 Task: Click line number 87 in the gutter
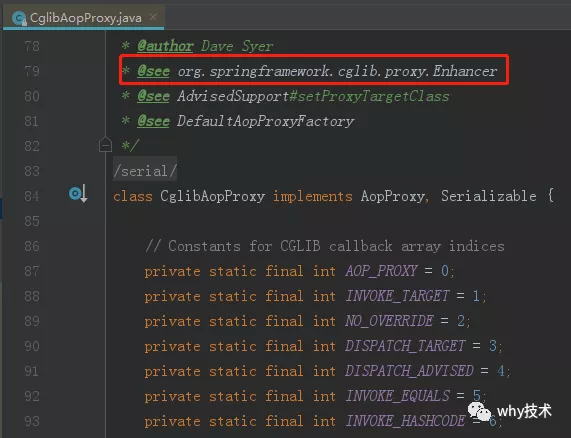point(32,271)
